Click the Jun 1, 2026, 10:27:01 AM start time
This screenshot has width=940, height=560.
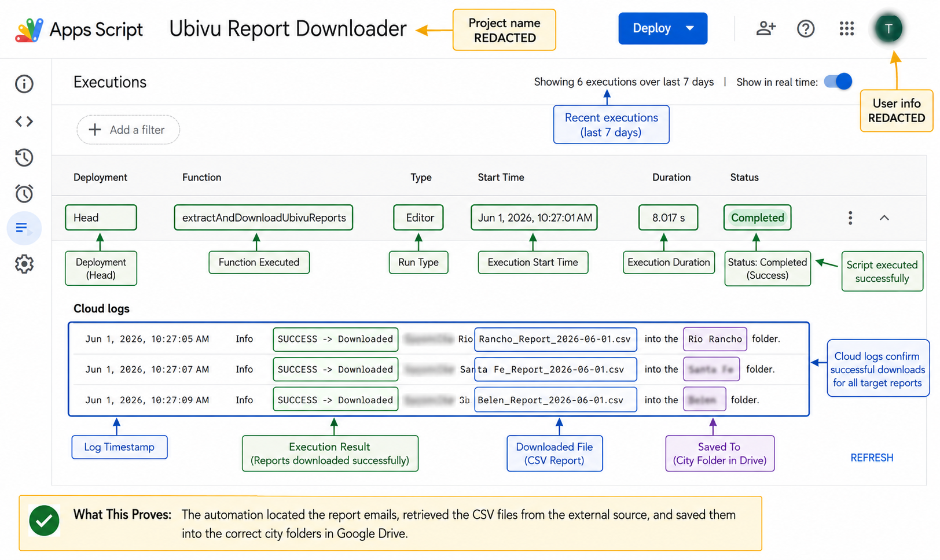[534, 218]
